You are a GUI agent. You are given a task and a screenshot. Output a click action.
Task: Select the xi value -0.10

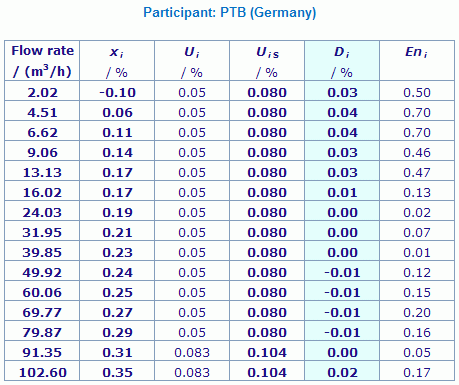pos(117,91)
